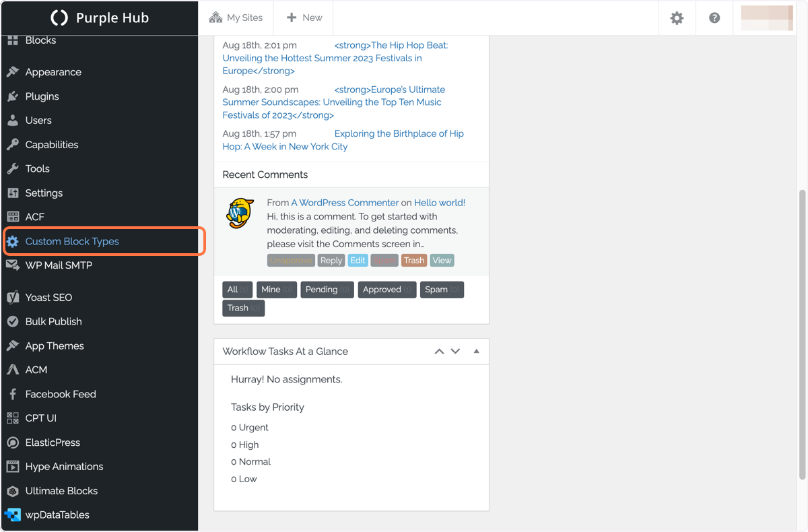
Task: Move Workflow Tasks widget up
Action: click(x=439, y=352)
